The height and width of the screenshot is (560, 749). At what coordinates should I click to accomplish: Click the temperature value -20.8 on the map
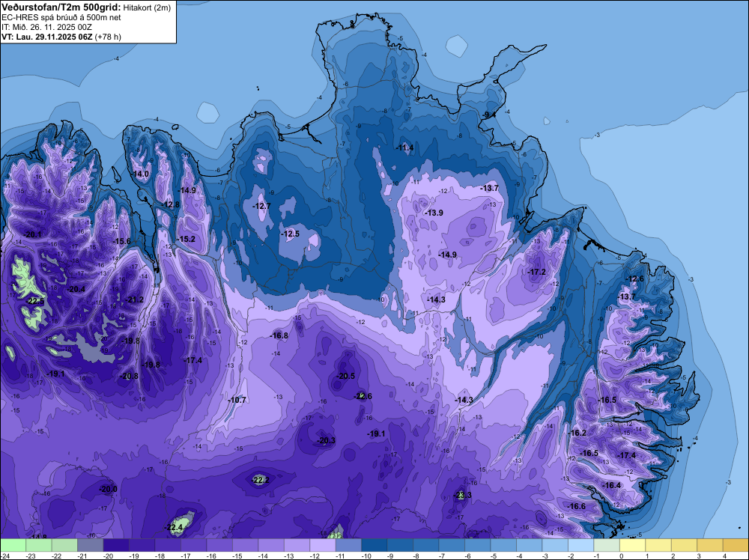coord(129,376)
